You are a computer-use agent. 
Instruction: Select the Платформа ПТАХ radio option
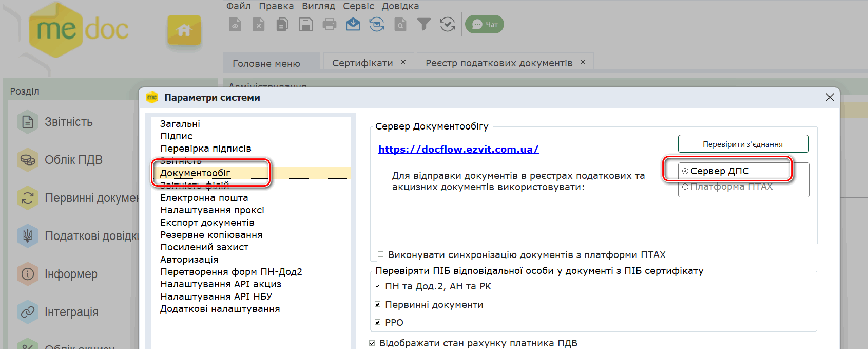(x=685, y=187)
